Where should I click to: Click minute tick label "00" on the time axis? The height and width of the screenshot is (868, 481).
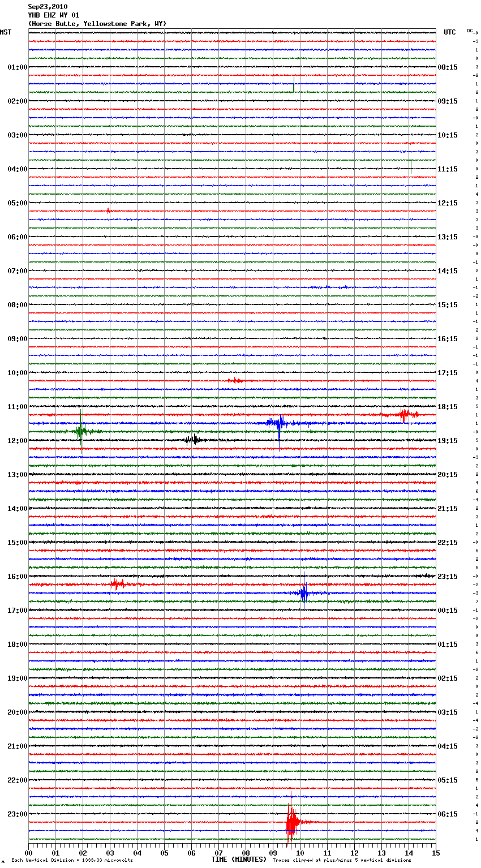point(28,853)
